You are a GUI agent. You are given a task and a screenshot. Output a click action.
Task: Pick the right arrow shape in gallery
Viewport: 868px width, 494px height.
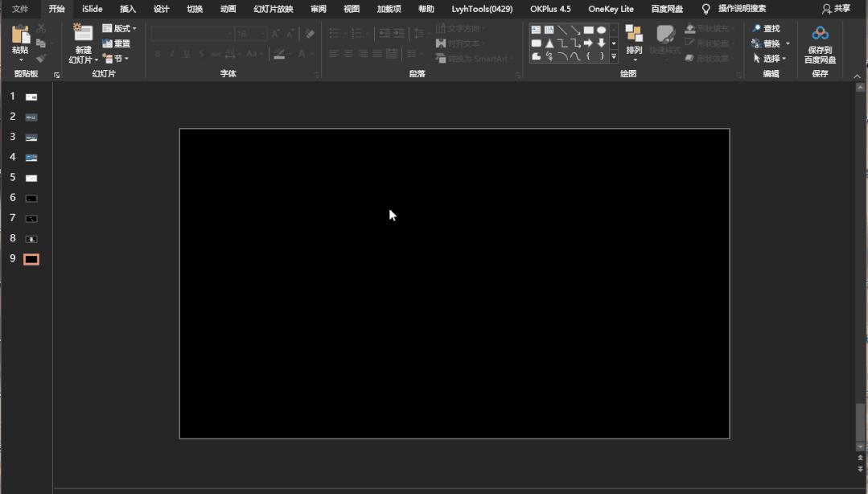(588, 43)
